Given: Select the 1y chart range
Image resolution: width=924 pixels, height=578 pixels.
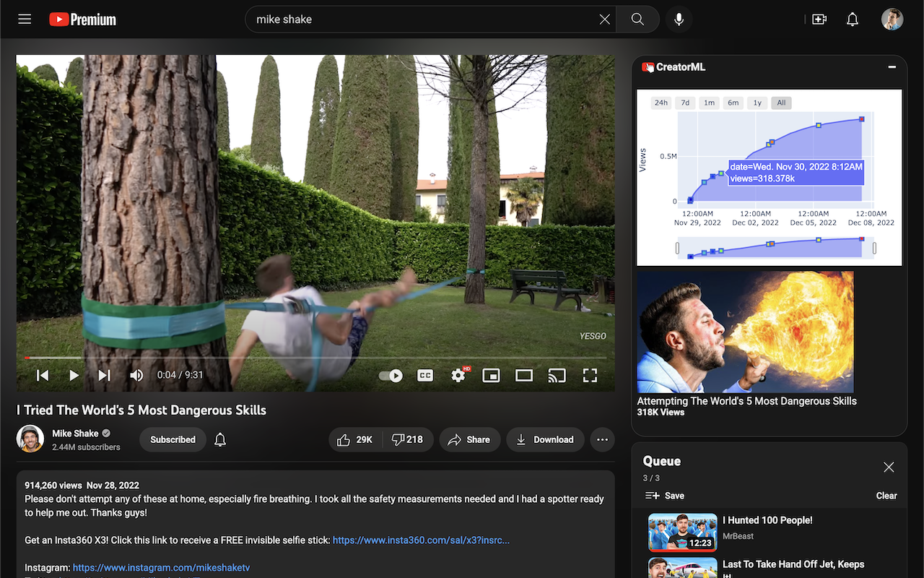Looking at the screenshot, I should (x=757, y=103).
